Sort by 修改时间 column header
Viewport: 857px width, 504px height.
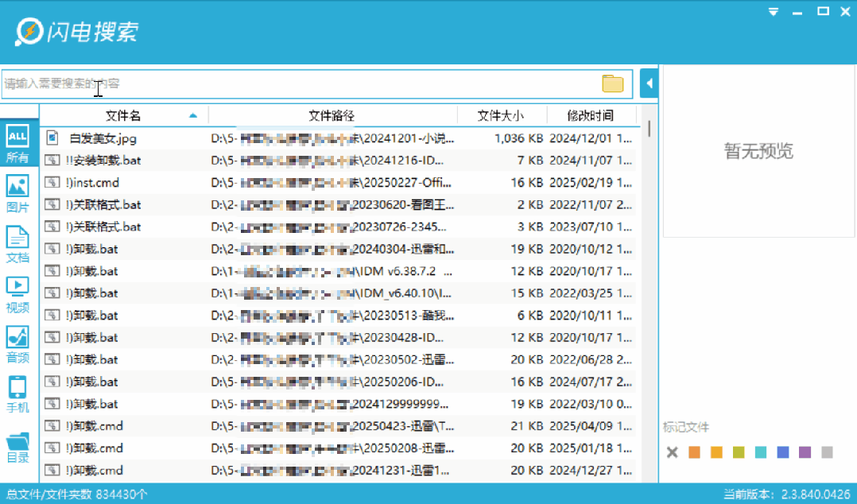click(x=591, y=115)
